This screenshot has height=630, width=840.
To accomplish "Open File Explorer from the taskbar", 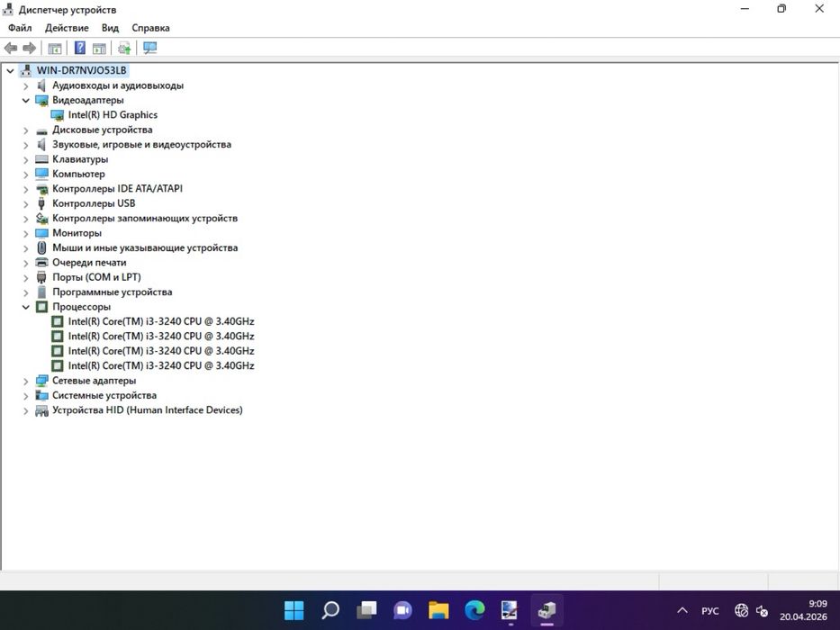I will click(x=438, y=609).
